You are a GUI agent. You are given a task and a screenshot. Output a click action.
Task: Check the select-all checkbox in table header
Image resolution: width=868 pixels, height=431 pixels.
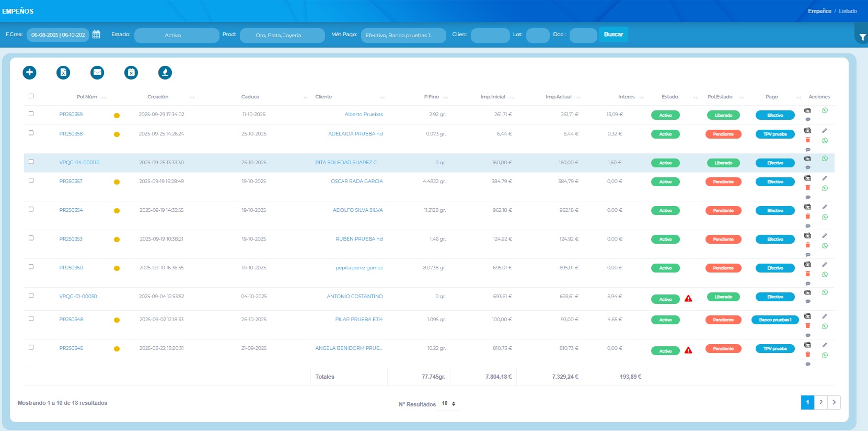tap(31, 96)
